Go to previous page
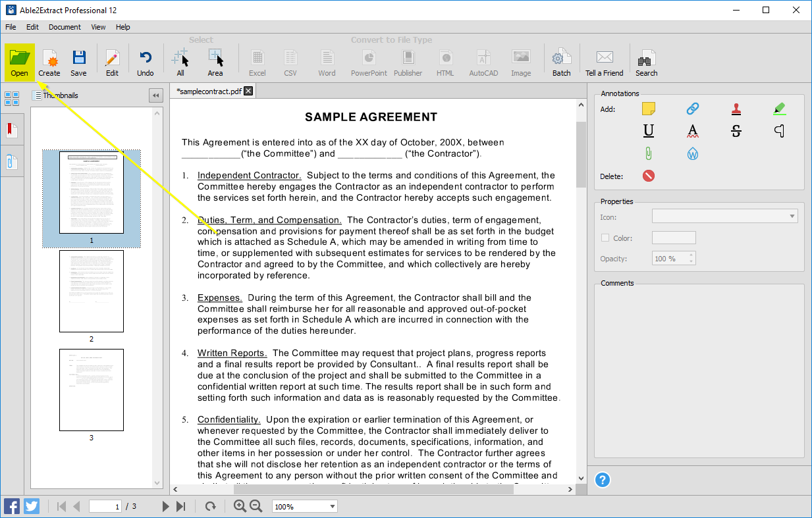Image resolution: width=812 pixels, height=518 pixels. point(76,506)
